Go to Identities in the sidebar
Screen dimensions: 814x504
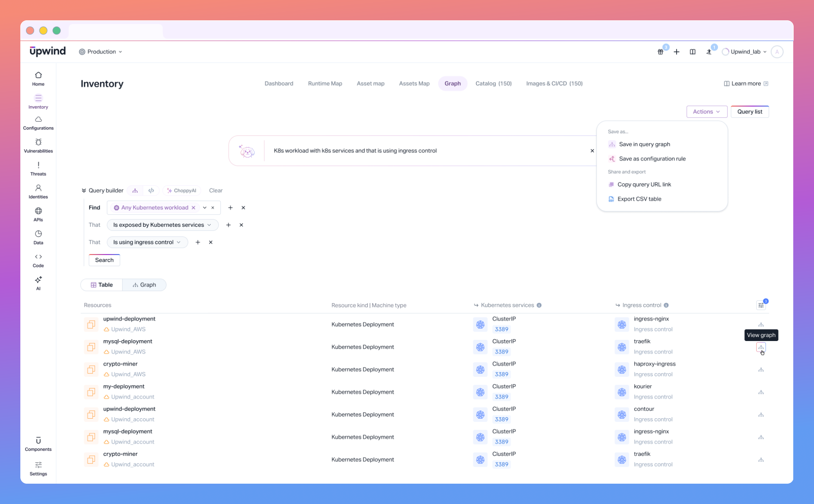pos(38,191)
